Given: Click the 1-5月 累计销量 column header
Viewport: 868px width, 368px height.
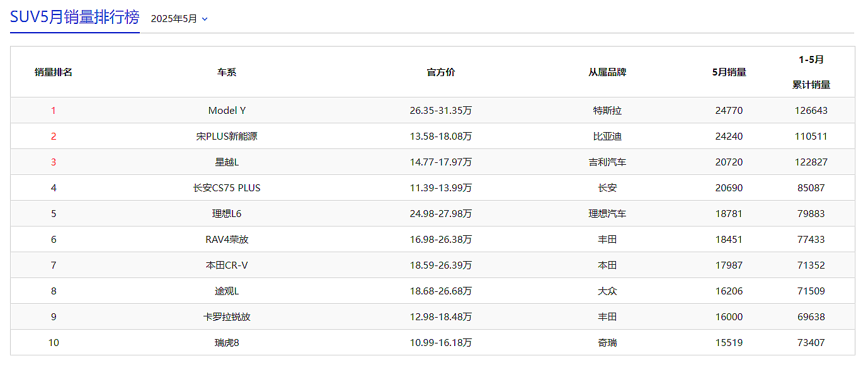Looking at the screenshot, I should 811,72.
